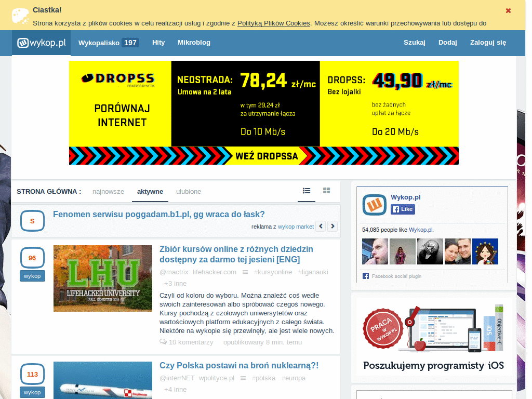Open the missile article thumbnail
The height and width of the screenshot is (399, 532).
(x=103, y=380)
